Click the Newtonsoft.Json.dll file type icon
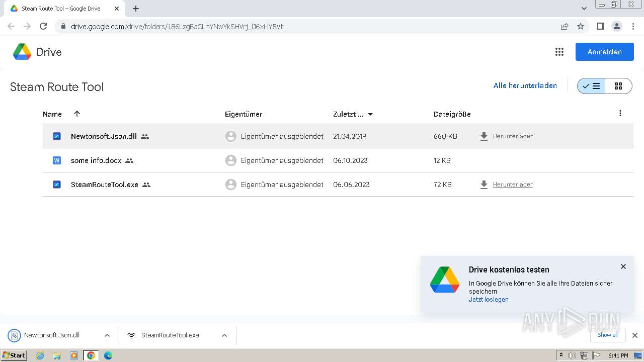644x362 pixels. pyautogui.click(x=57, y=136)
